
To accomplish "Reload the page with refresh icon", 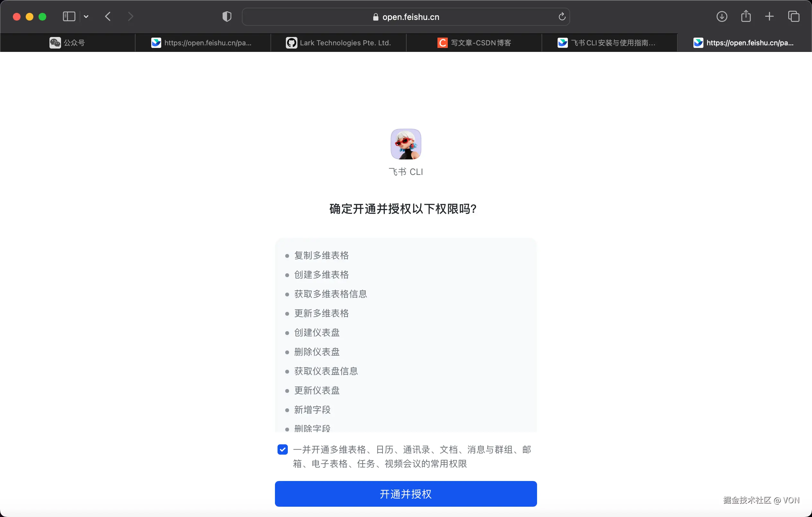I will (x=561, y=16).
